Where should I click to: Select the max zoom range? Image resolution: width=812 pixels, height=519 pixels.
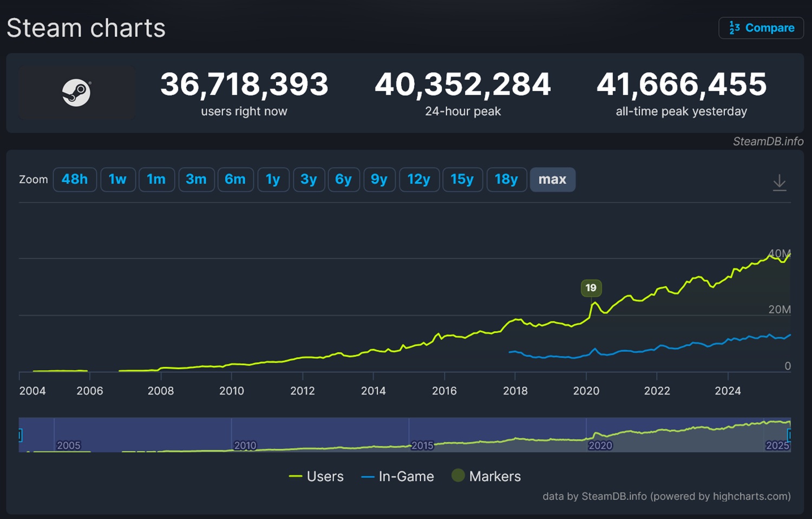coord(552,180)
